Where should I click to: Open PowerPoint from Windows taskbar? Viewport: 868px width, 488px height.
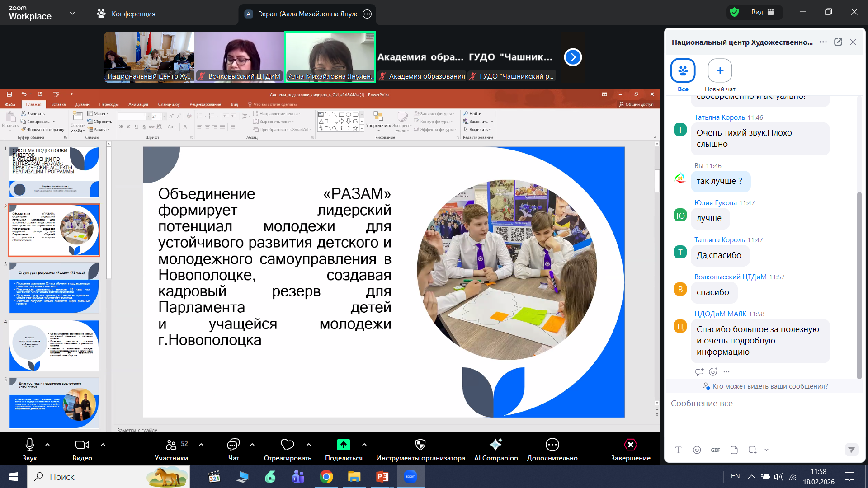382,477
